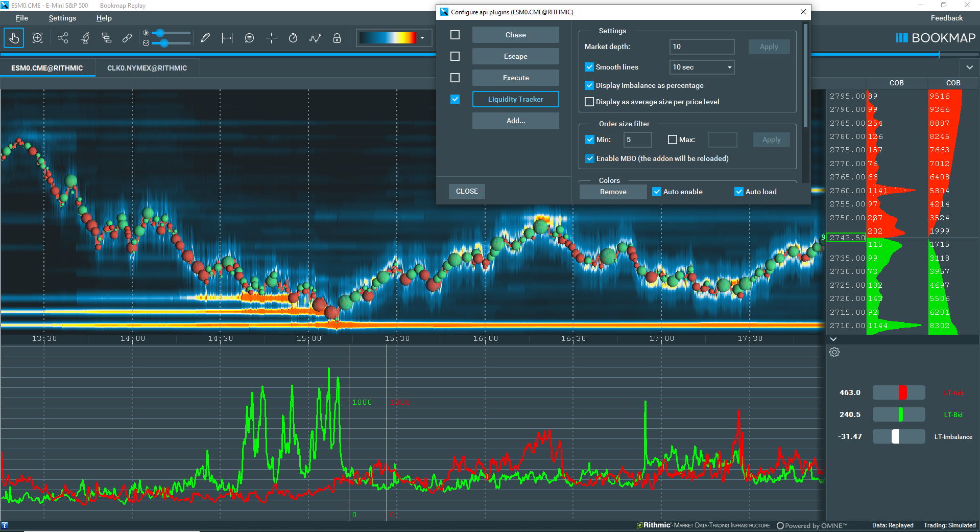Switch to CLK0.NYMEX@RITHMIC tab
Image resolution: width=980 pixels, height=532 pixels.
click(147, 68)
